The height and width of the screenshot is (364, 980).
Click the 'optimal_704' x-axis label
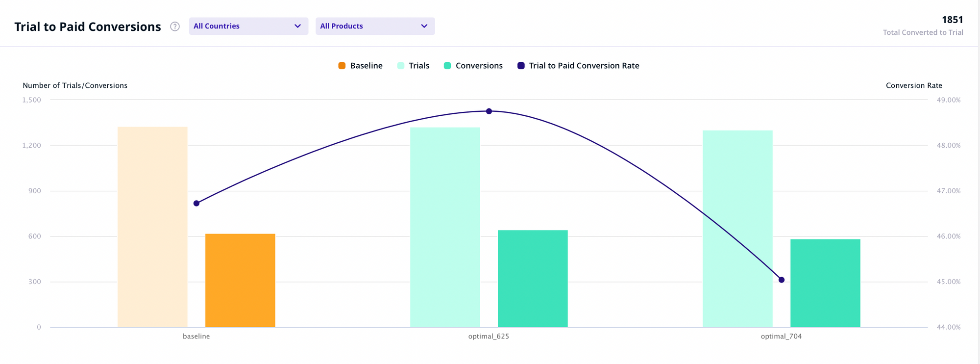pos(781,337)
